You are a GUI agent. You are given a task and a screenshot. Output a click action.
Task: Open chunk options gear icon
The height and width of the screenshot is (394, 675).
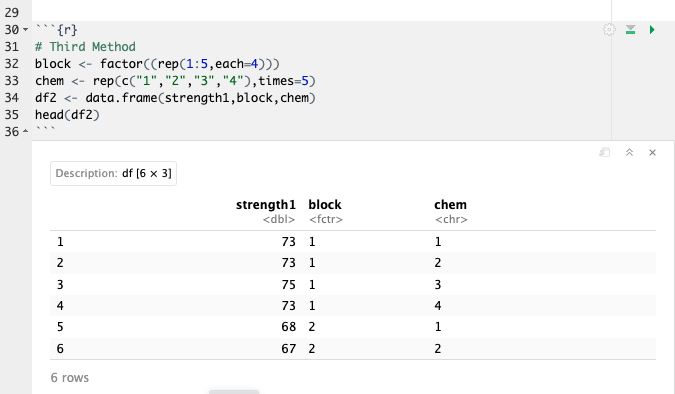(x=609, y=30)
